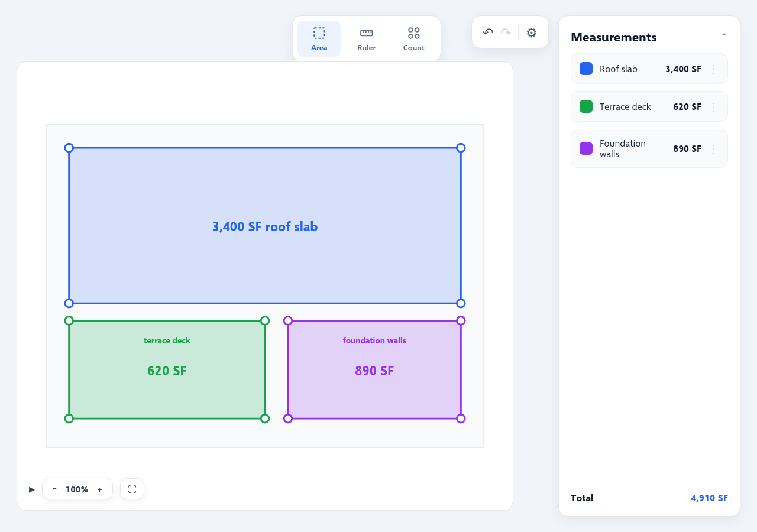Select the Terrace deck measurement row

pos(649,106)
